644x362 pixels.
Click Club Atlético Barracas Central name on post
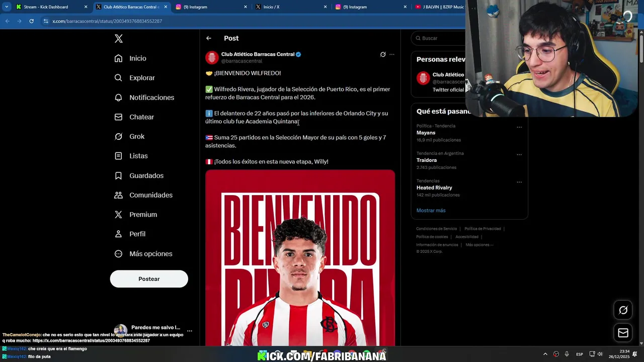point(258,54)
